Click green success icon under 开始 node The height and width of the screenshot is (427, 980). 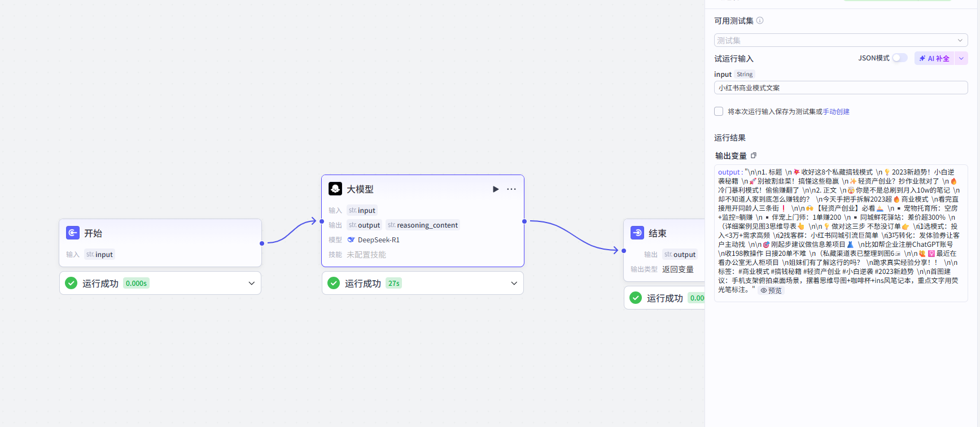(x=71, y=283)
